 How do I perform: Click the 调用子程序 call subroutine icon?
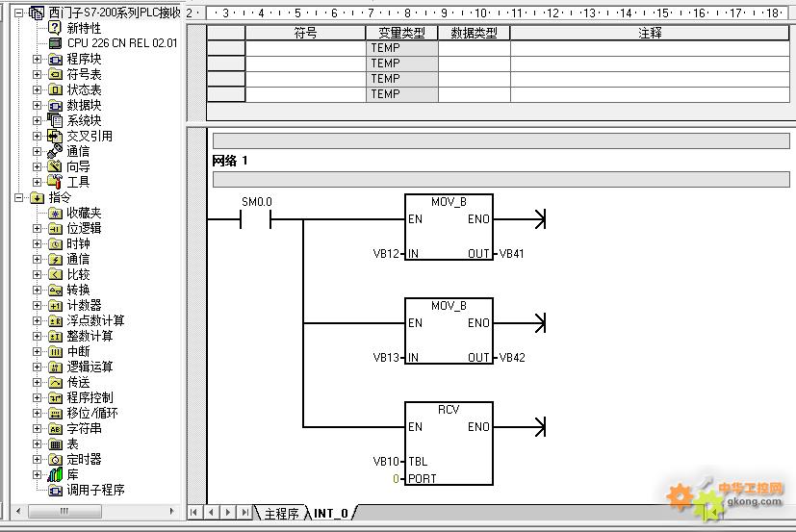[x=55, y=491]
